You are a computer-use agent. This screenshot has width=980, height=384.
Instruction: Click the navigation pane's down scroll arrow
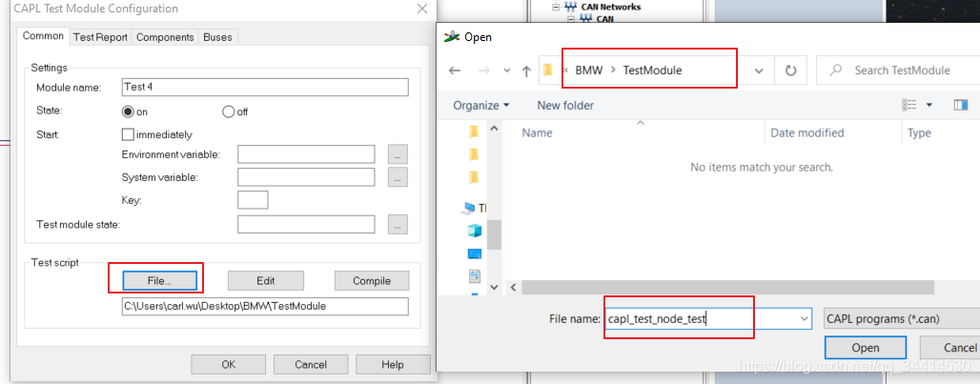[x=494, y=287]
